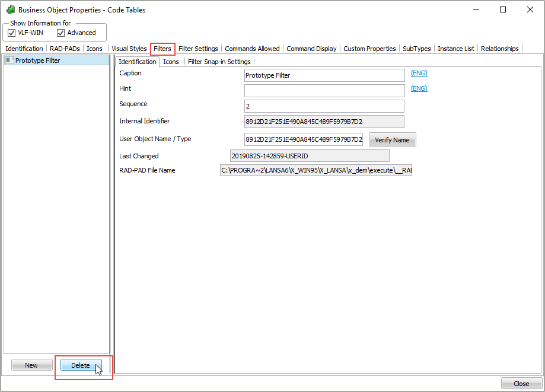Viewport: 545px width, 392px height.
Task: Open the top-level Identification tab
Action: (x=24, y=49)
